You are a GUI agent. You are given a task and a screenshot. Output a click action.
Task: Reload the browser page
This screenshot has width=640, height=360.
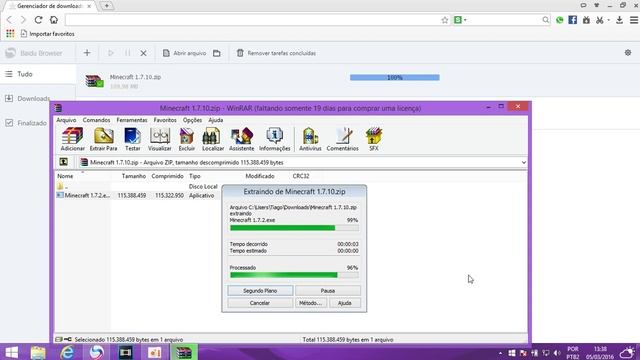click(x=38, y=20)
